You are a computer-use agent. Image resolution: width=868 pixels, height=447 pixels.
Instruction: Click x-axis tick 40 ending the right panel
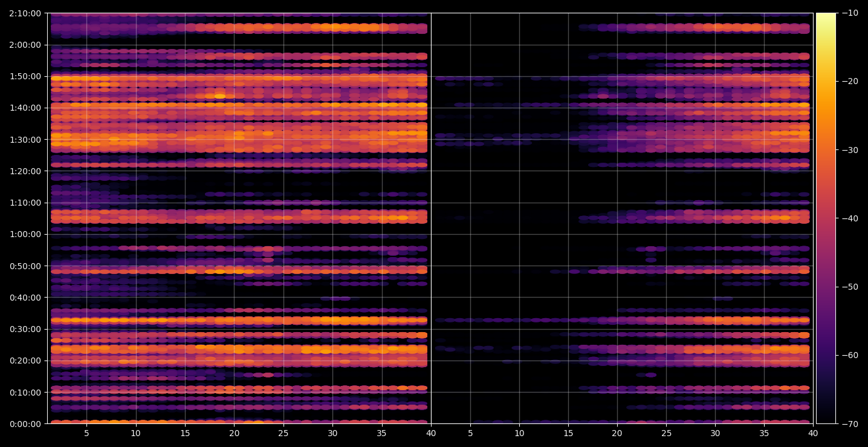tap(813, 433)
